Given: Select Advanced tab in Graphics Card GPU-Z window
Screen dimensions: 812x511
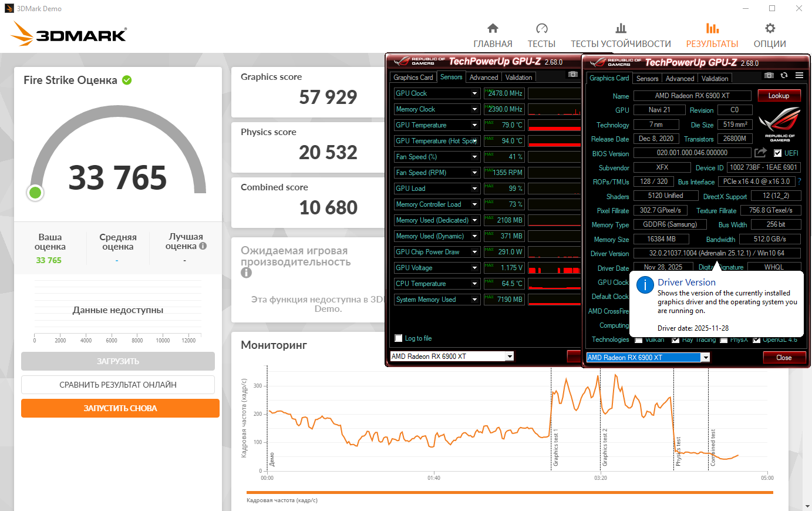Looking at the screenshot, I should pyautogui.click(x=680, y=79).
